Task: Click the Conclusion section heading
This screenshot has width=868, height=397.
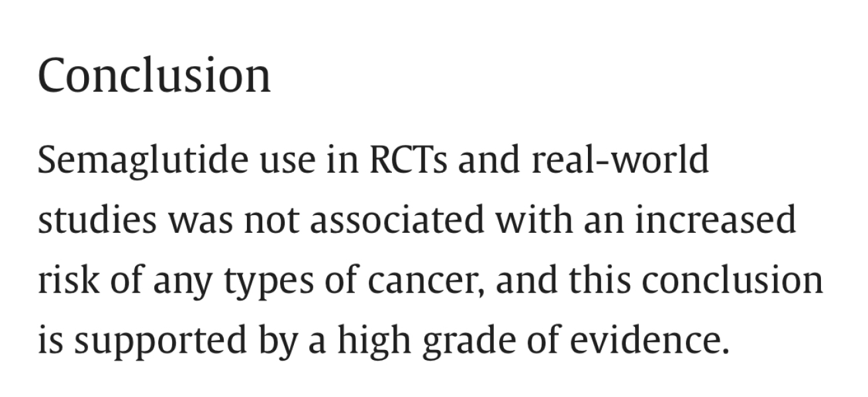Action: (x=154, y=75)
